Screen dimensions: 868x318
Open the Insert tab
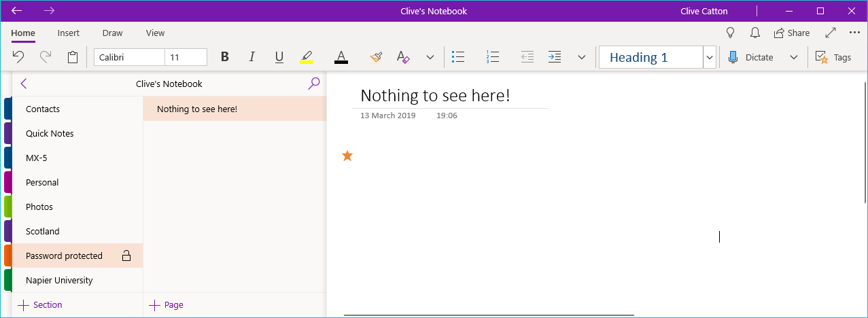(x=69, y=33)
